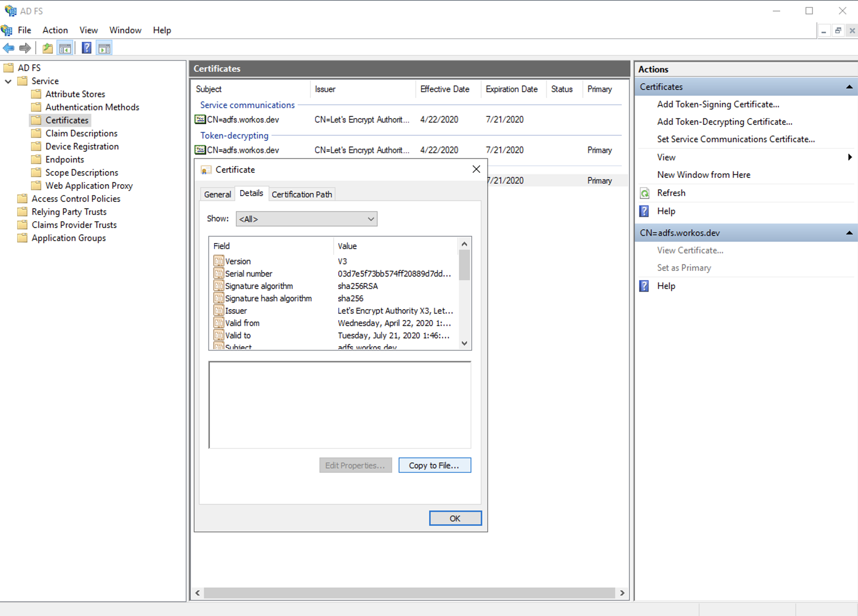Click the Valid to field icon

219,335
